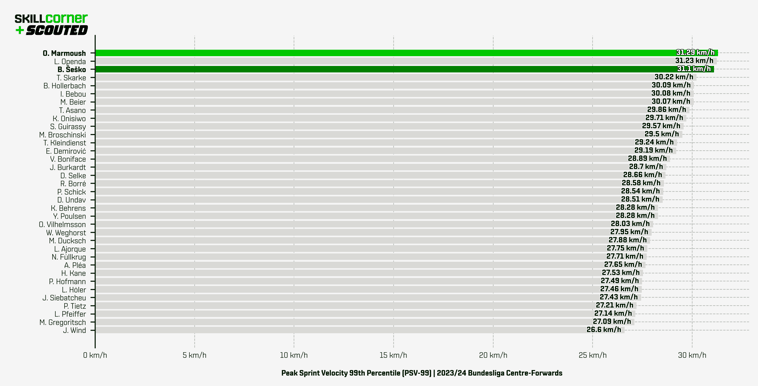The image size is (758, 386).
Task: Select the W. Weghorst player label
Action: (66, 233)
